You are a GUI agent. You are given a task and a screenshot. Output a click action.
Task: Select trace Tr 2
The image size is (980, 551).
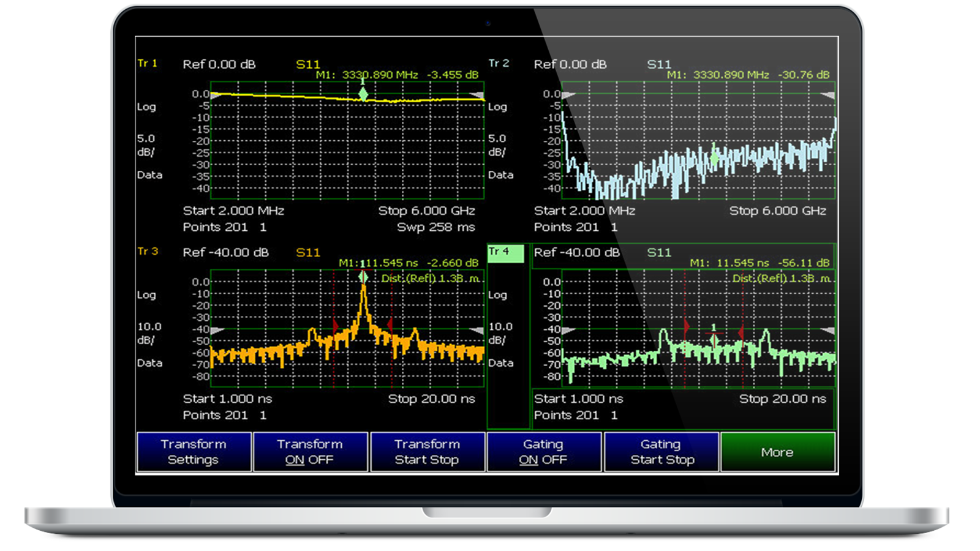[500, 64]
